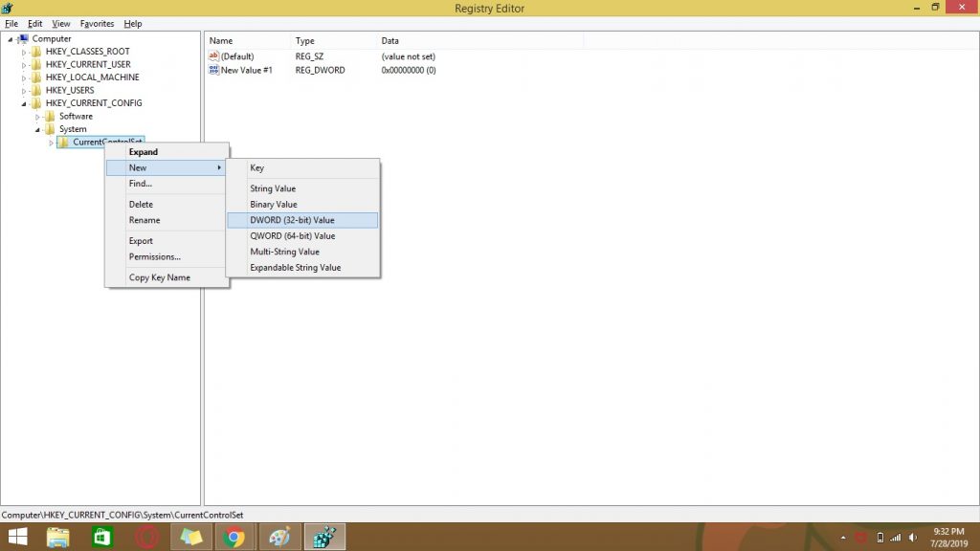This screenshot has height=551, width=980.
Task: Sort by the Name column header
Action: [x=249, y=40]
